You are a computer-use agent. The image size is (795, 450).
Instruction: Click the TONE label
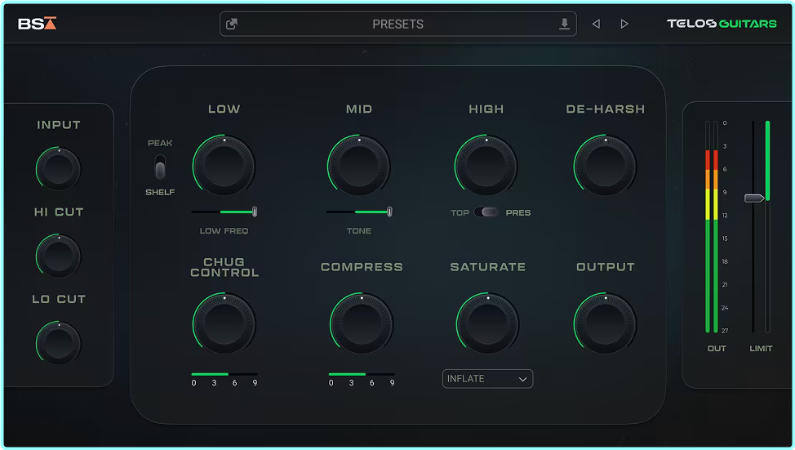[359, 231]
